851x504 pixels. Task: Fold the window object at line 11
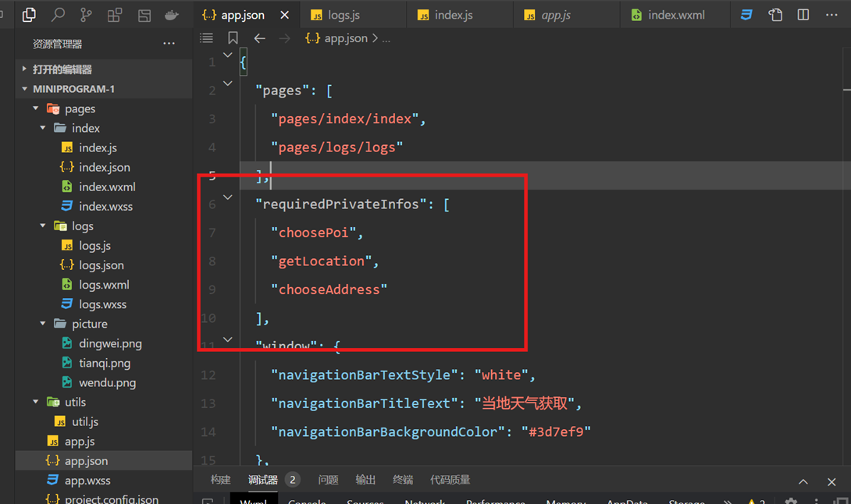point(228,339)
